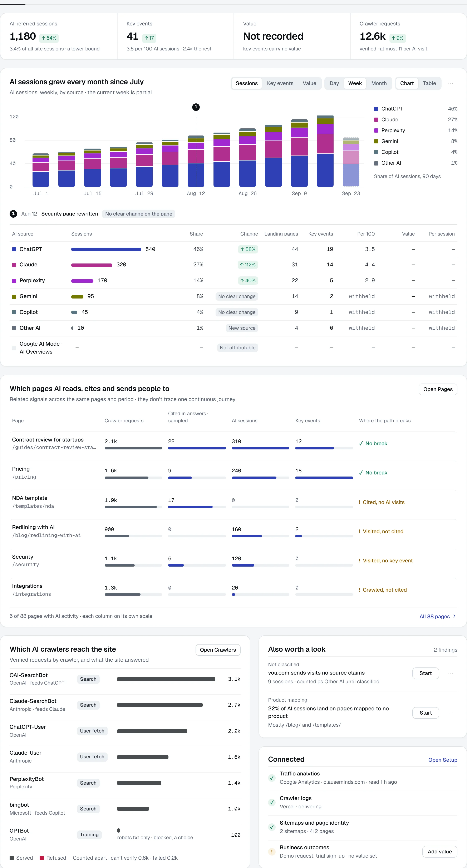Set granularity to Week
467x868 pixels.
point(355,83)
